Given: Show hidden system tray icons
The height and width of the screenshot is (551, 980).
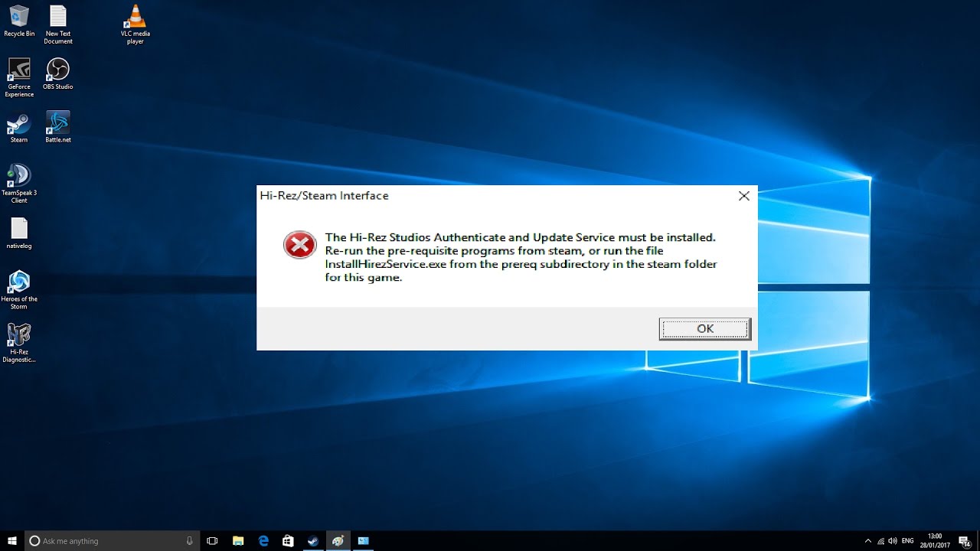Looking at the screenshot, I should pyautogui.click(x=867, y=541).
